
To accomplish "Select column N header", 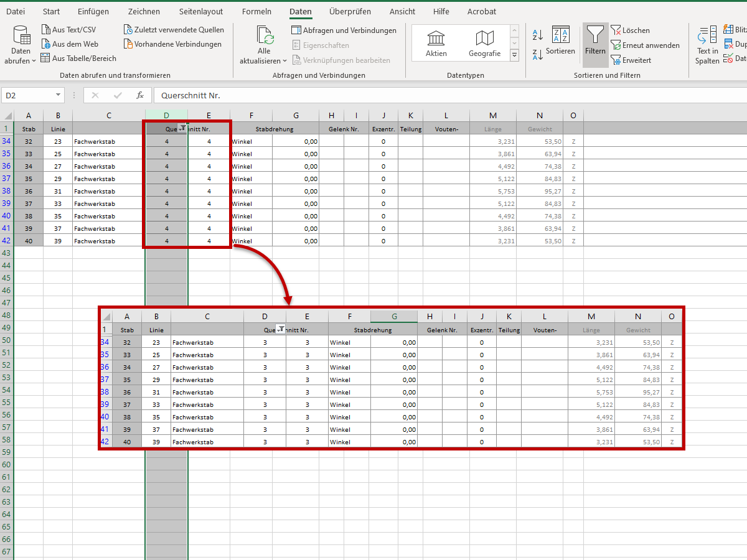I will click(x=540, y=116).
